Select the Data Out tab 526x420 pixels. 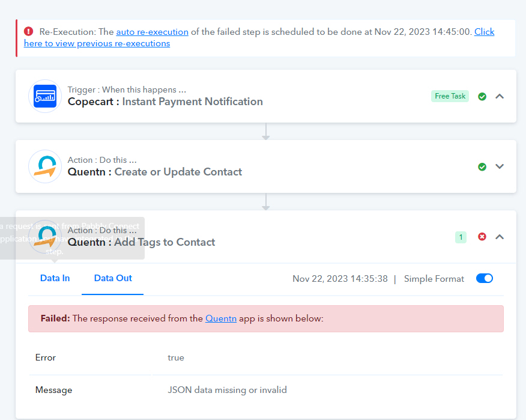(113, 278)
